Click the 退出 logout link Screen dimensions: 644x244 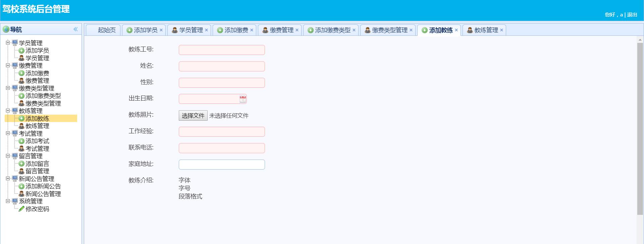[632, 15]
